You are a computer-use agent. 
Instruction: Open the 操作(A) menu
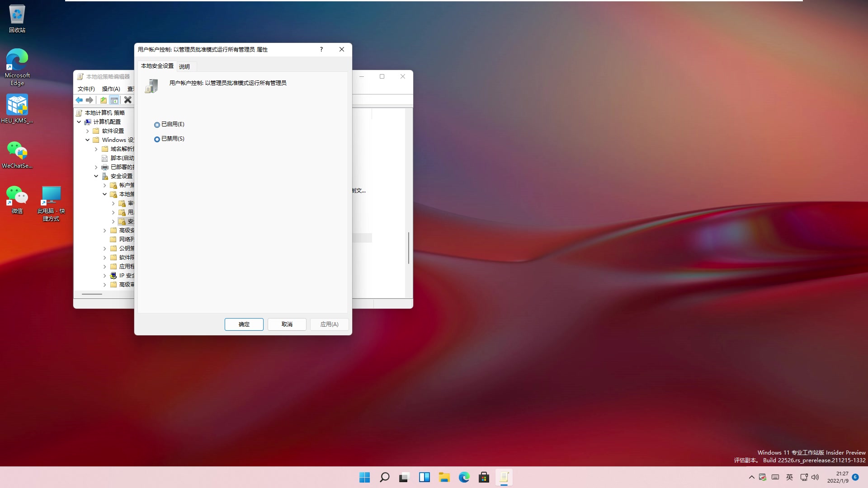coord(110,89)
